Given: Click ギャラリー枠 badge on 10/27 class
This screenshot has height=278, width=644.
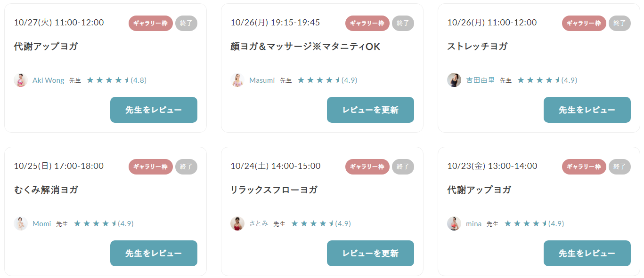Looking at the screenshot, I should [x=151, y=23].
